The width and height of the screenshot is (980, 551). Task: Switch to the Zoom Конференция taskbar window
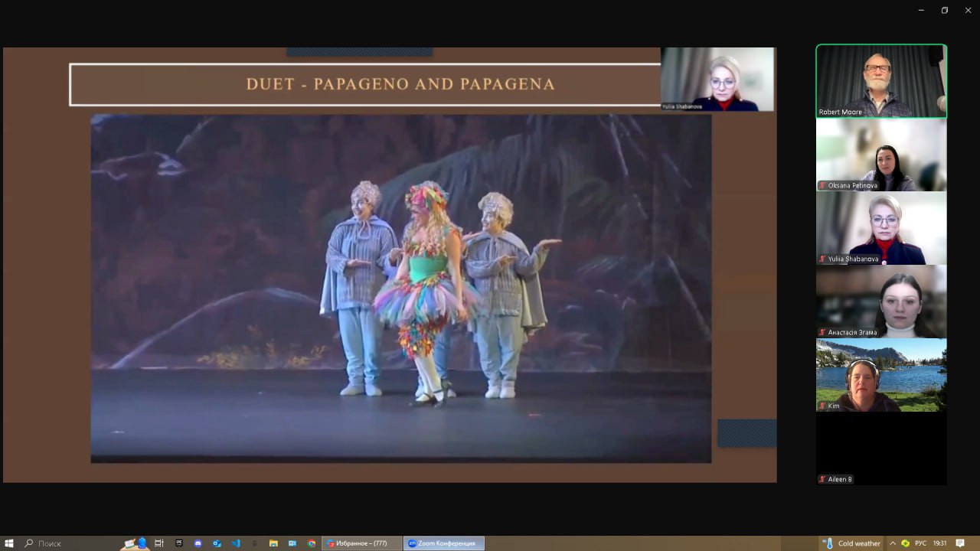444,543
